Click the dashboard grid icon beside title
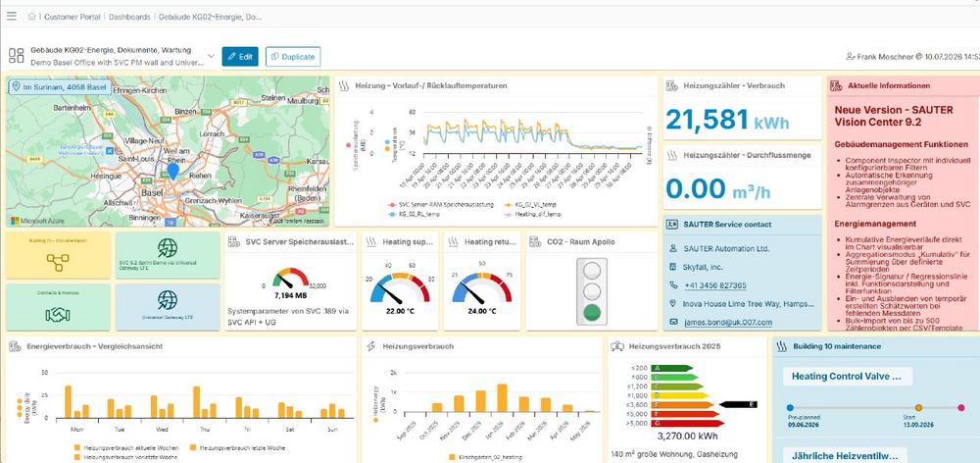Image resolution: width=980 pixels, height=463 pixels. (x=17, y=56)
